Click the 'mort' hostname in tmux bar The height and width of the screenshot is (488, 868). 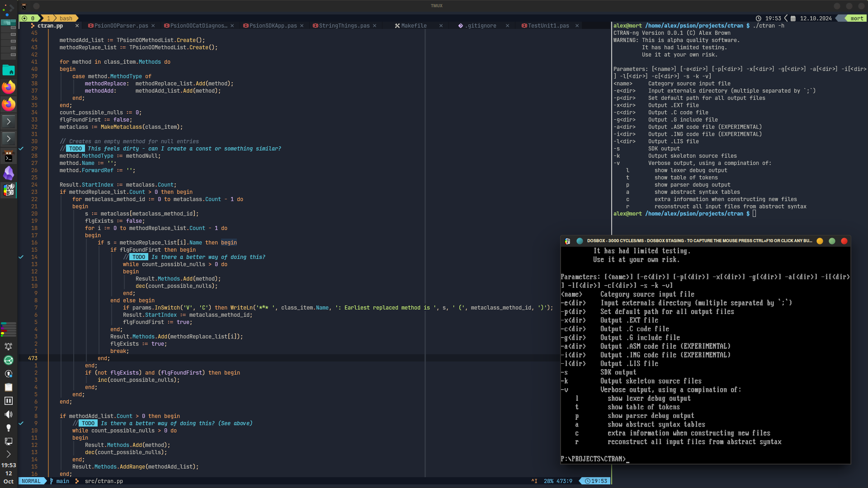coord(857,19)
